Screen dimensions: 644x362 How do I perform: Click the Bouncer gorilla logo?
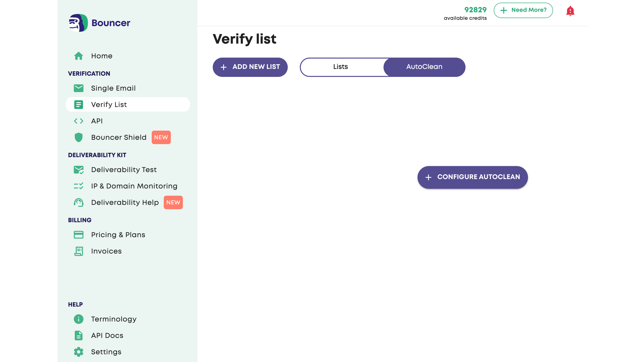click(x=78, y=23)
